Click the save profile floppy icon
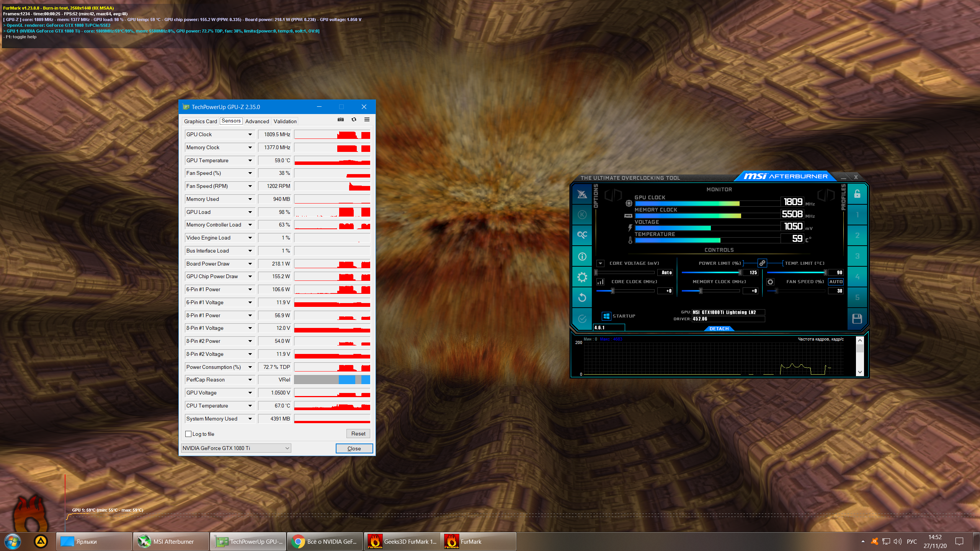This screenshot has height=551, width=980. click(x=857, y=318)
